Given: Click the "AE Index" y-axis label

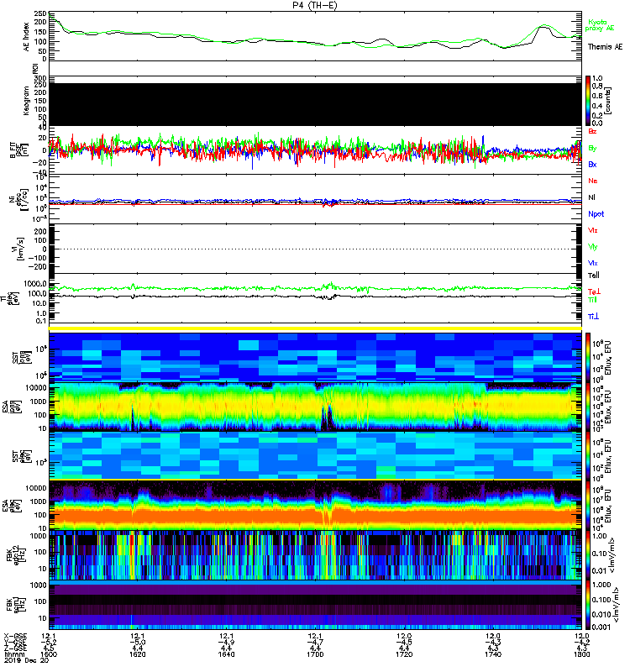Looking at the screenshot, I should pos(27,37).
